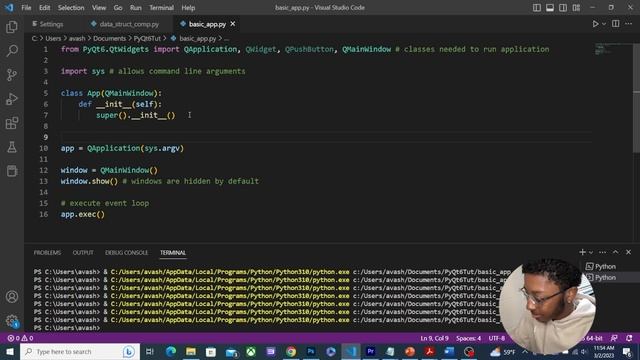
Task: Open the Source Control view
Action: (12, 75)
